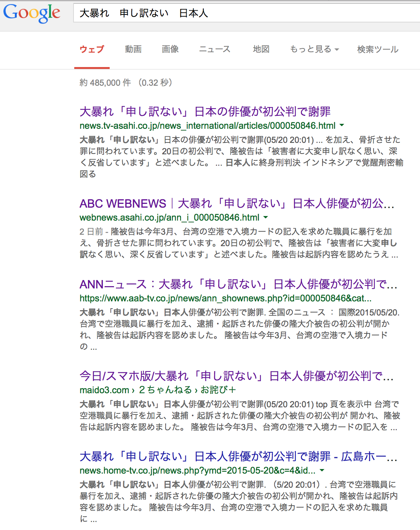Select the ウェブ tab
The image size is (420, 530).
pos(92,49)
